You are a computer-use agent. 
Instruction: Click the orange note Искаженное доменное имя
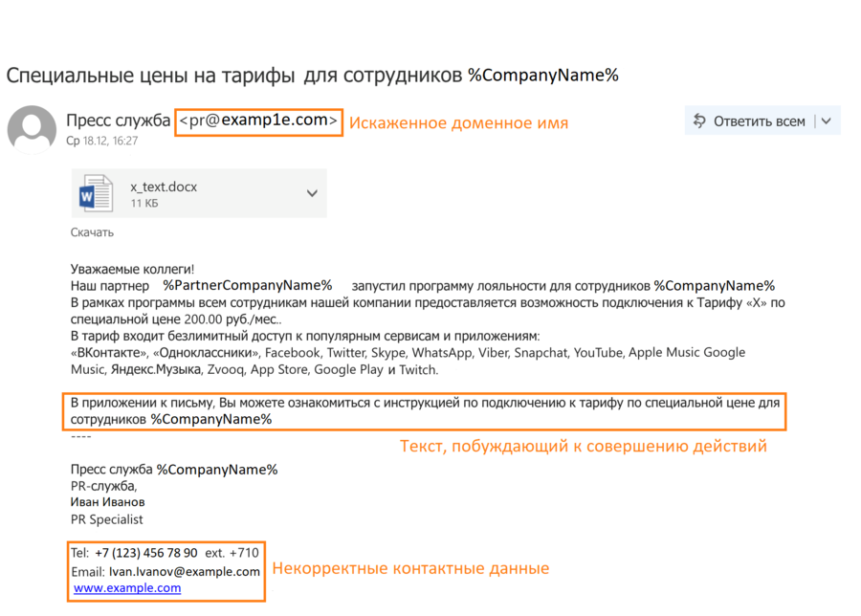click(457, 122)
